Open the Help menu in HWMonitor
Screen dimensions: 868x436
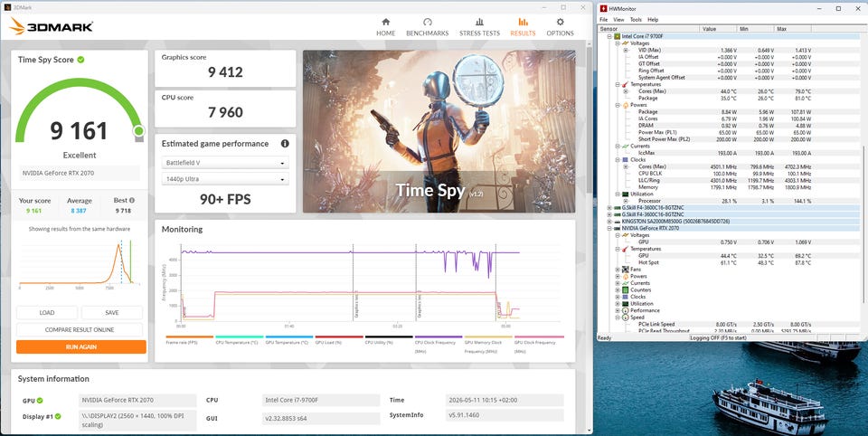[653, 19]
